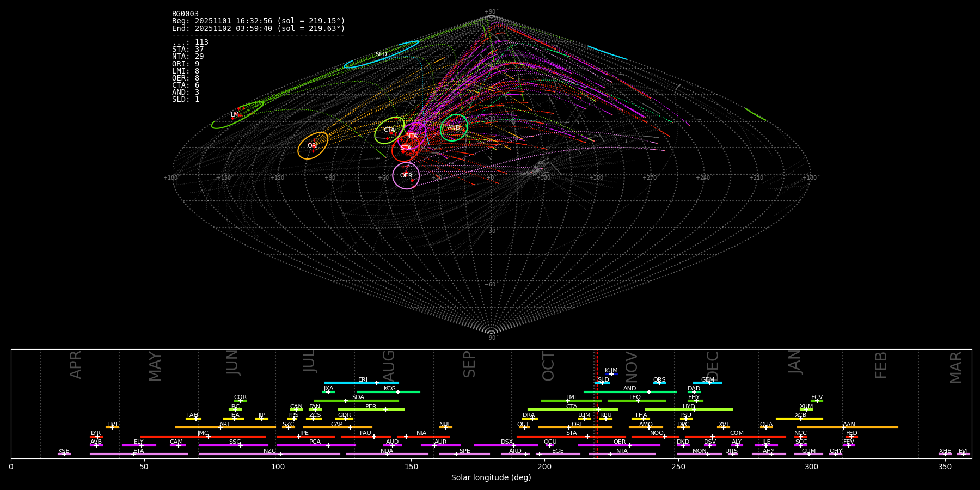This screenshot has width=980, height=490.
Task: Click the SDA shower bar in timeline
Action: tap(357, 401)
